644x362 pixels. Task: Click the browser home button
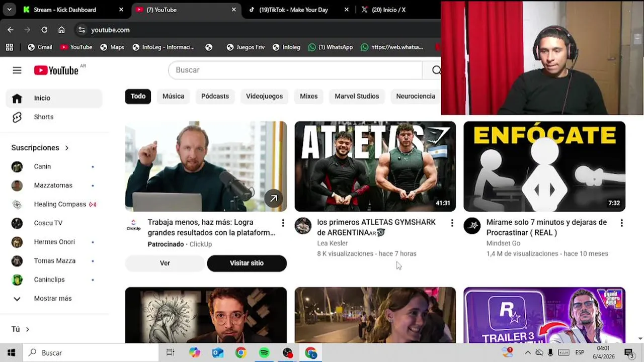(x=61, y=30)
